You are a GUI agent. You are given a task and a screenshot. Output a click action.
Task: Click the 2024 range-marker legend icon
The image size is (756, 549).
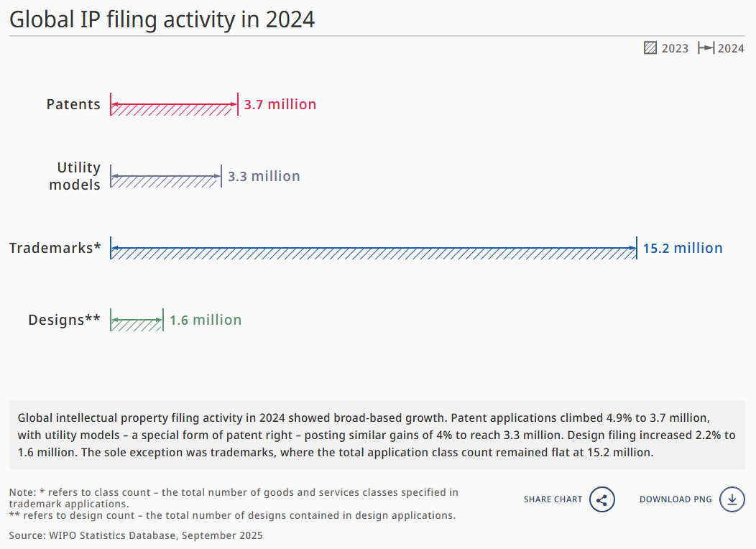coord(706,48)
